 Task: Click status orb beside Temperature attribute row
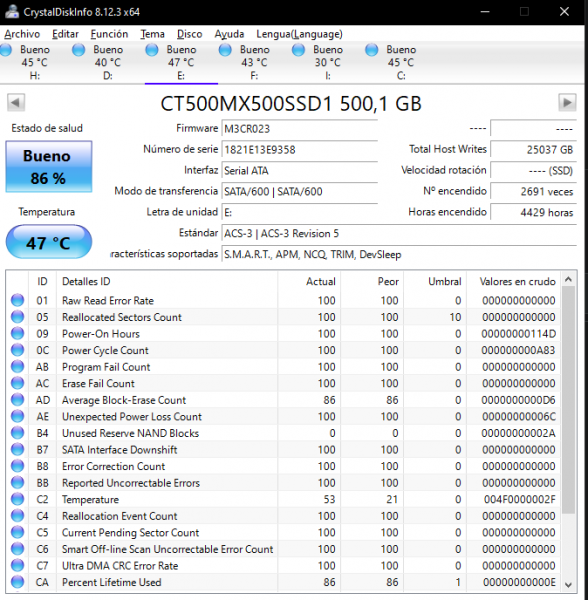point(17,499)
